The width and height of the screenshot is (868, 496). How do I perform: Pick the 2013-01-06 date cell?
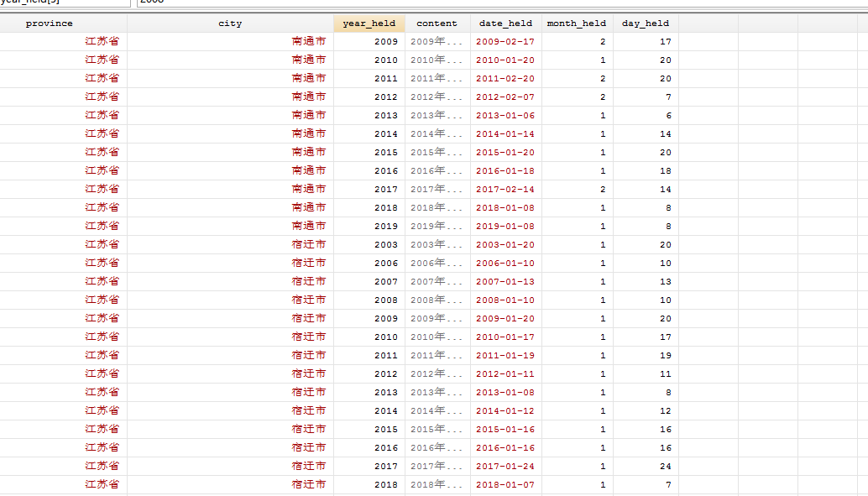pyautogui.click(x=505, y=115)
